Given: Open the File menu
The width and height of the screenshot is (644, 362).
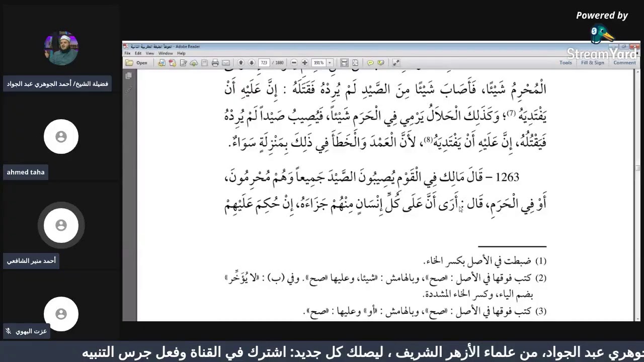Looking at the screenshot, I should (x=128, y=53).
